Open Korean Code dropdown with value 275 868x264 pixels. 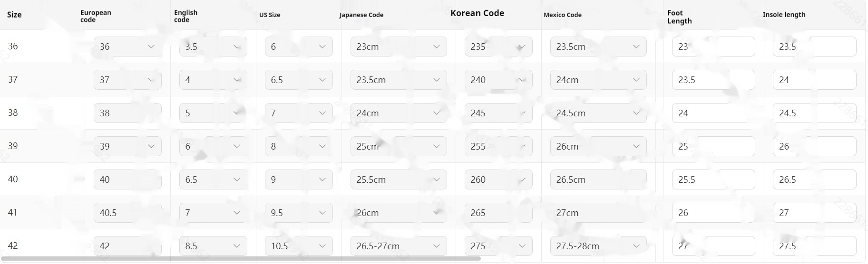coord(498,246)
